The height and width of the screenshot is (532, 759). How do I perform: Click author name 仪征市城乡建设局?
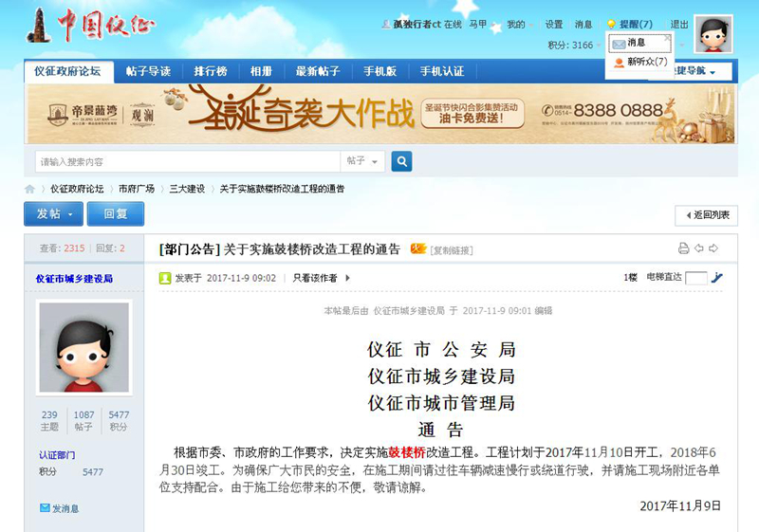74,279
